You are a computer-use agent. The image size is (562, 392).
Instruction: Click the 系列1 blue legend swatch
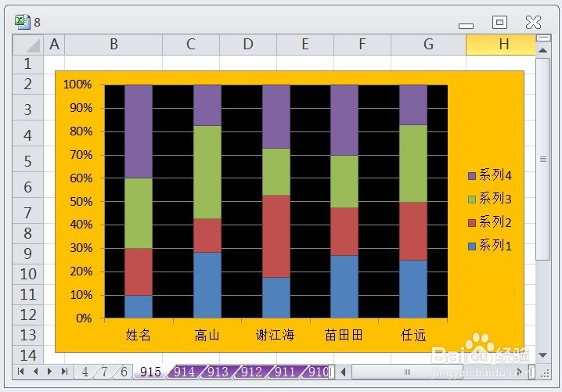click(472, 246)
